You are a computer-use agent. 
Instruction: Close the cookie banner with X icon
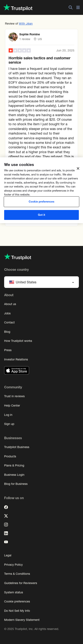pos(78,168)
